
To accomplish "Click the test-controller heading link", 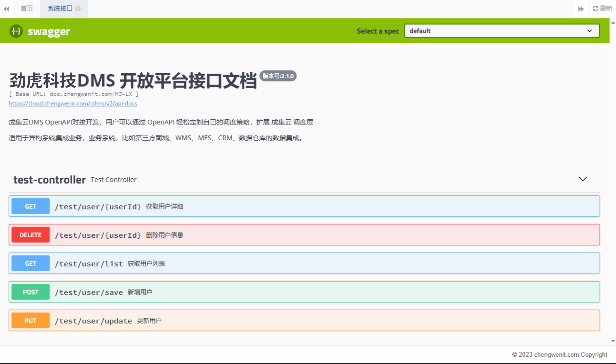I will point(49,180).
